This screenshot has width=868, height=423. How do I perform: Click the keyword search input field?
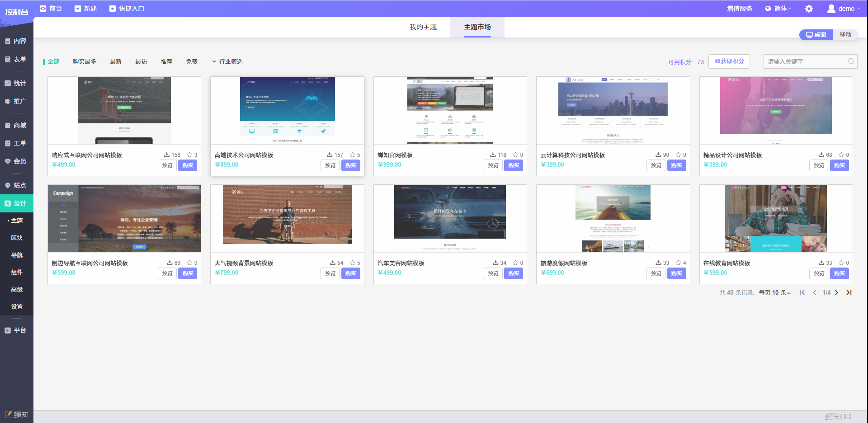click(x=805, y=61)
